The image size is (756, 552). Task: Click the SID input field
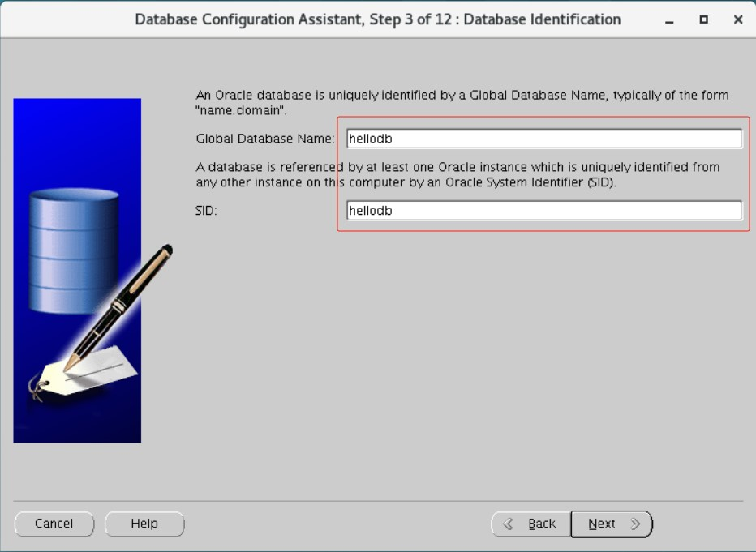(544, 211)
